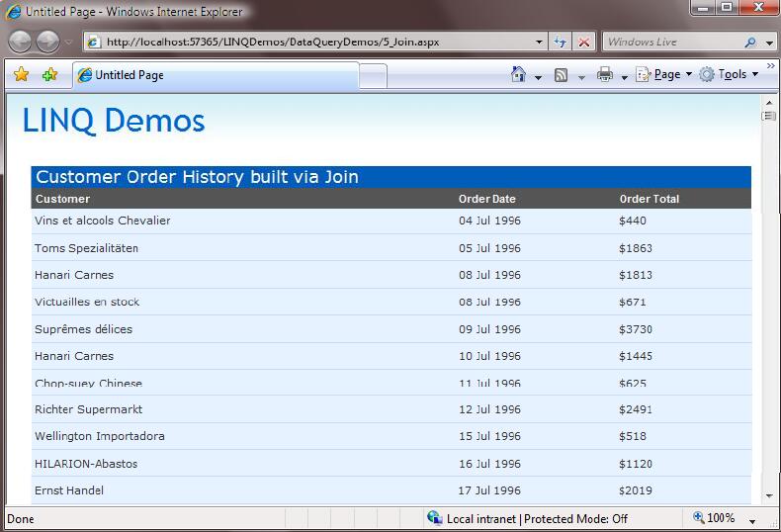Open the search provider dropdown arrow
The width and height of the screenshot is (781, 532).
[769, 43]
